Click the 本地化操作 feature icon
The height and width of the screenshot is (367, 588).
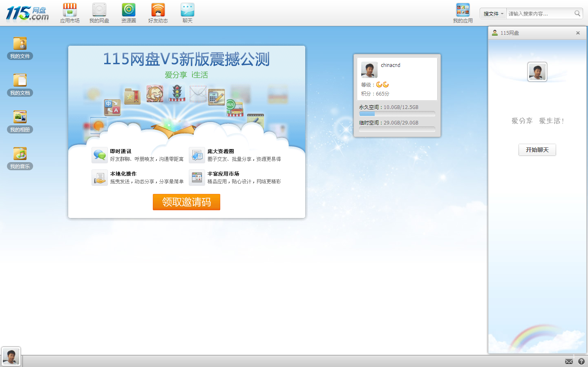100,178
